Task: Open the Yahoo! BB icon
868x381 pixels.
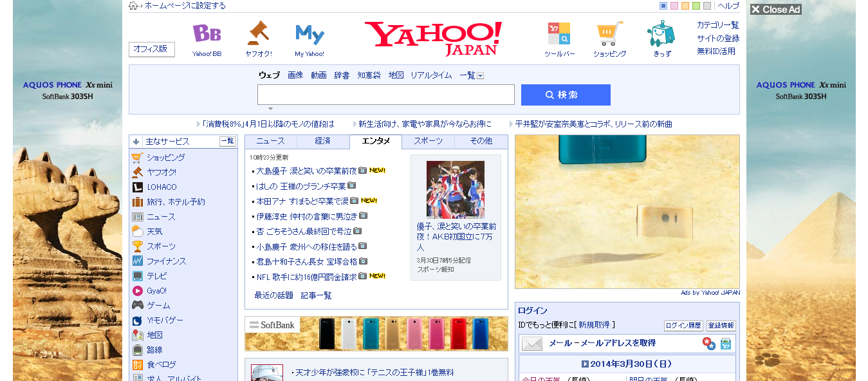Action: click(x=207, y=33)
